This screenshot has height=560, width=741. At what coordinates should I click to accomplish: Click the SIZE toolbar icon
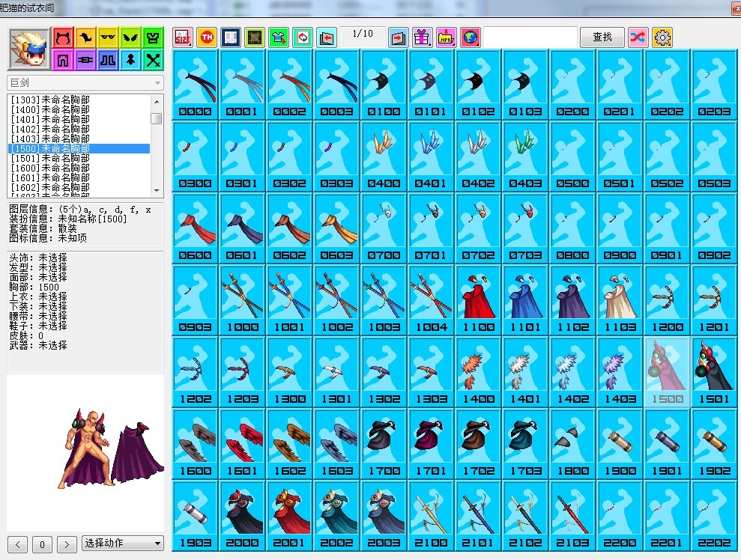point(183,37)
